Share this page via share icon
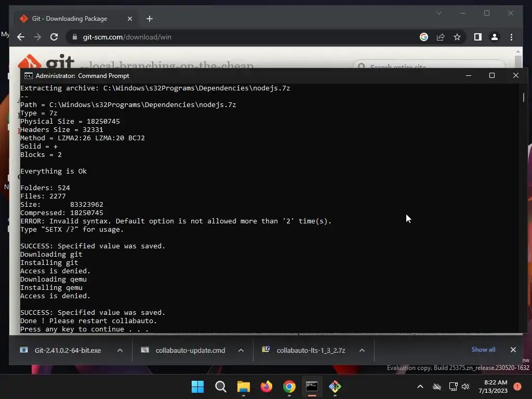The height and width of the screenshot is (399, 532). (441, 37)
